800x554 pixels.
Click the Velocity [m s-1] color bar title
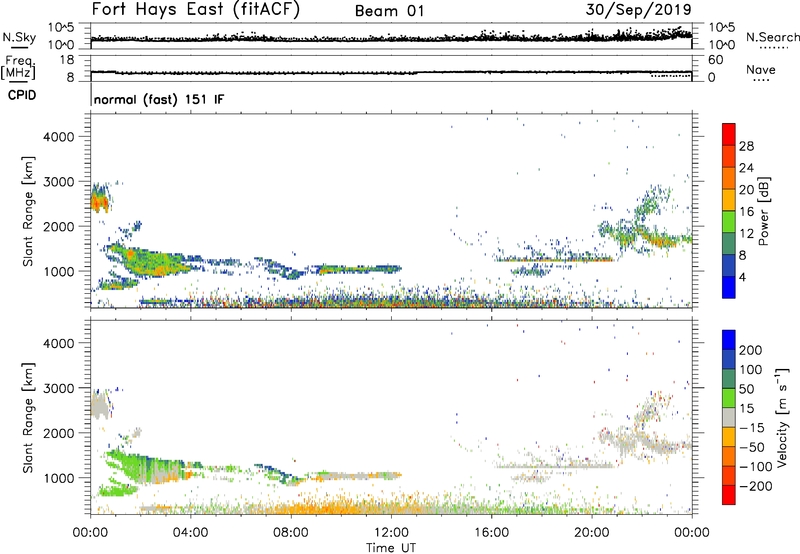(x=782, y=417)
